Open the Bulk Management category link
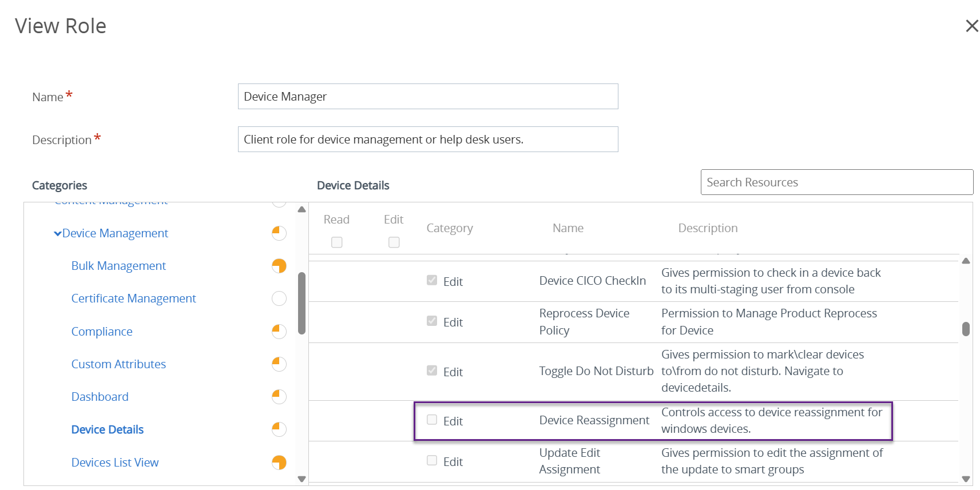 118,266
